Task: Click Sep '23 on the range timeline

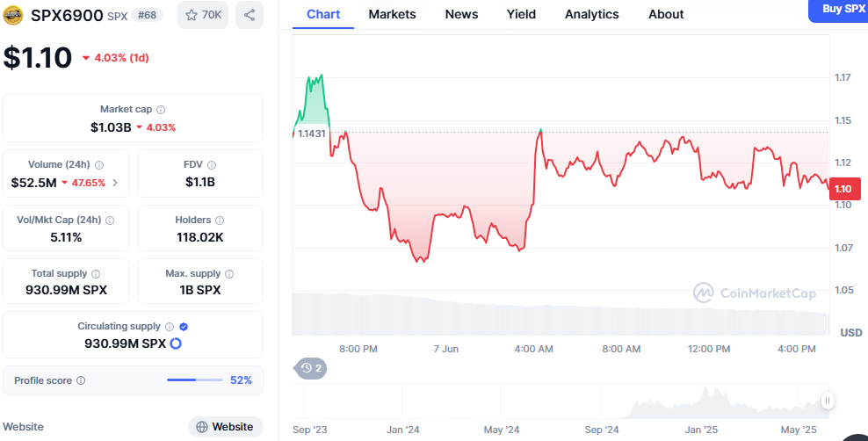Action: 310,430
